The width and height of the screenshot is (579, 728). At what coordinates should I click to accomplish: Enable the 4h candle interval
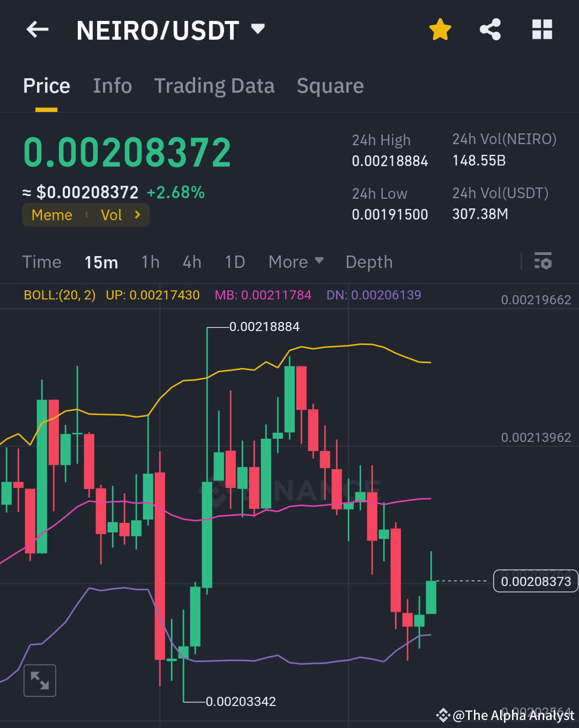[191, 262]
